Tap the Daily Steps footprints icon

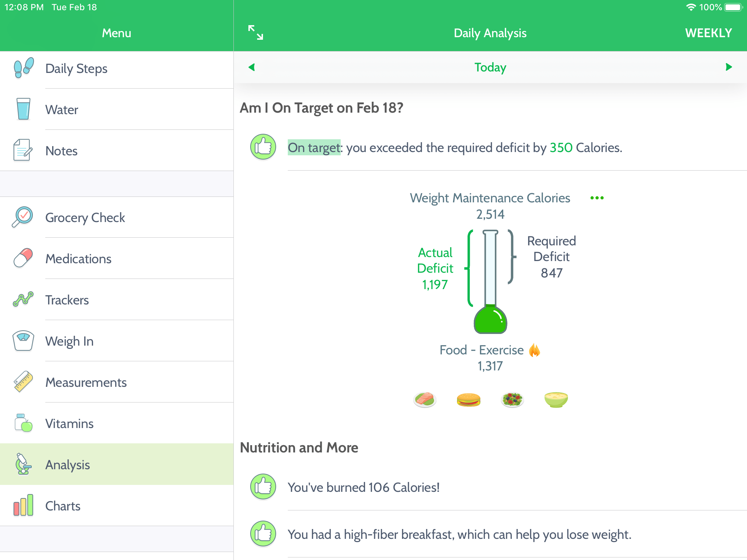[23, 68]
